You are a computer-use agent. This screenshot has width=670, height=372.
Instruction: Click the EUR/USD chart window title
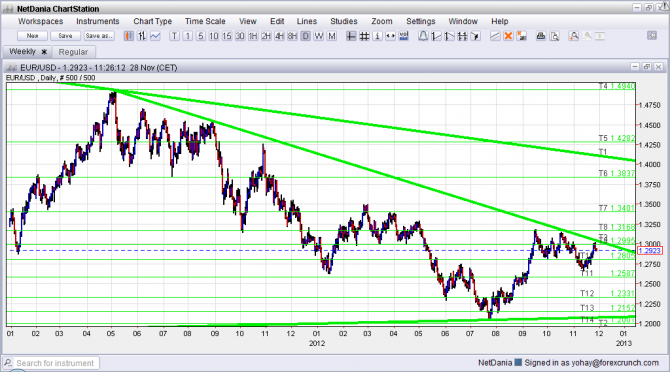(x=98, y=67)
